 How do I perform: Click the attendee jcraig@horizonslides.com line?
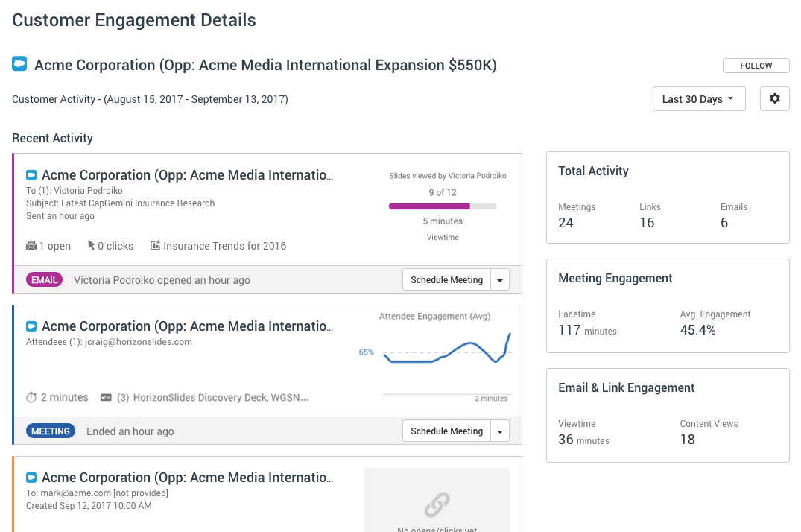click(x=110, y=341)
